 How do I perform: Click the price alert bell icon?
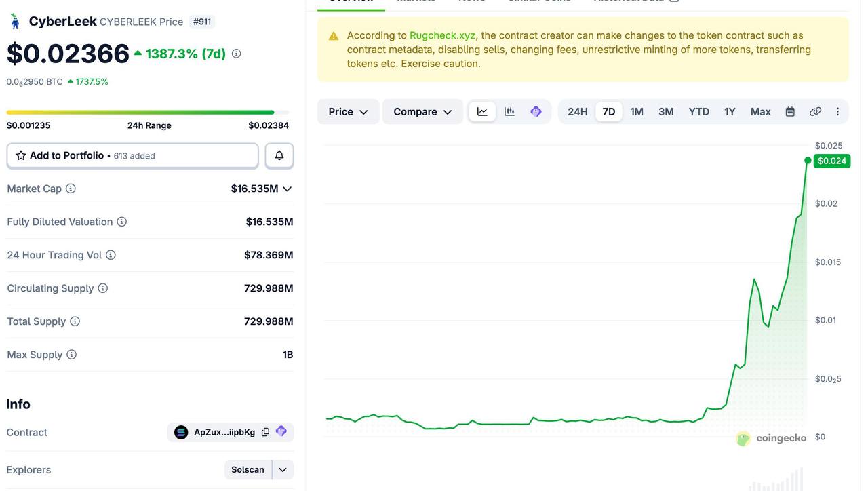[279, 156]
